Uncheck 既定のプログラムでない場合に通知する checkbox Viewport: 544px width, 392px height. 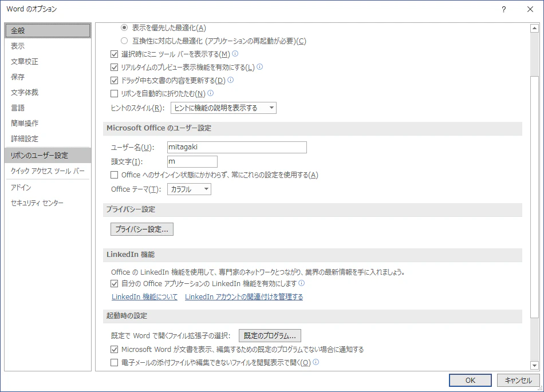pyautogui.click(x=114, y=350)
